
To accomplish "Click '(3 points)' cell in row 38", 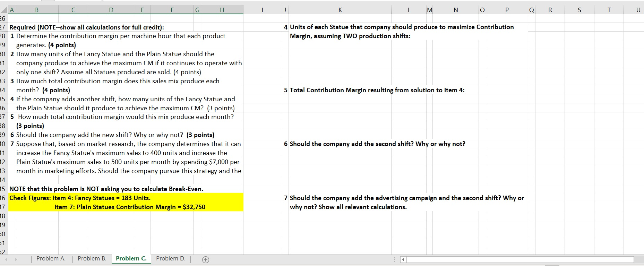I will tap(30, 126).
